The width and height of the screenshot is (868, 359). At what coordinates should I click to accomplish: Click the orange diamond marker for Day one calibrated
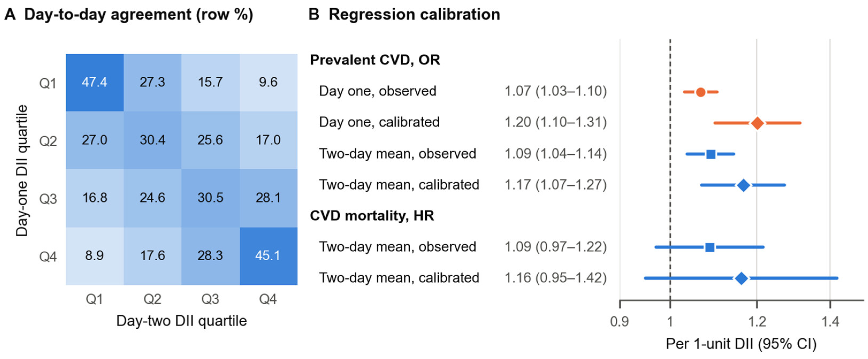[x=758, y=123]
